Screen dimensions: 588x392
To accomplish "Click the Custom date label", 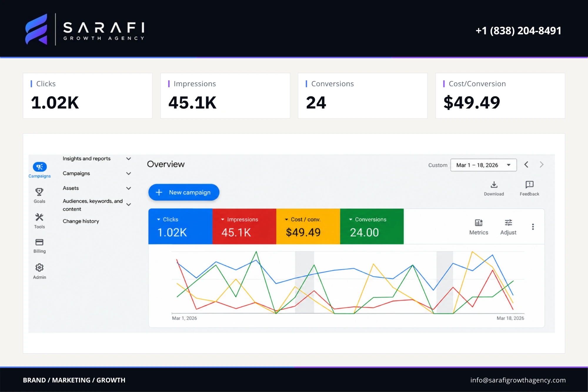I will (438, 165).
